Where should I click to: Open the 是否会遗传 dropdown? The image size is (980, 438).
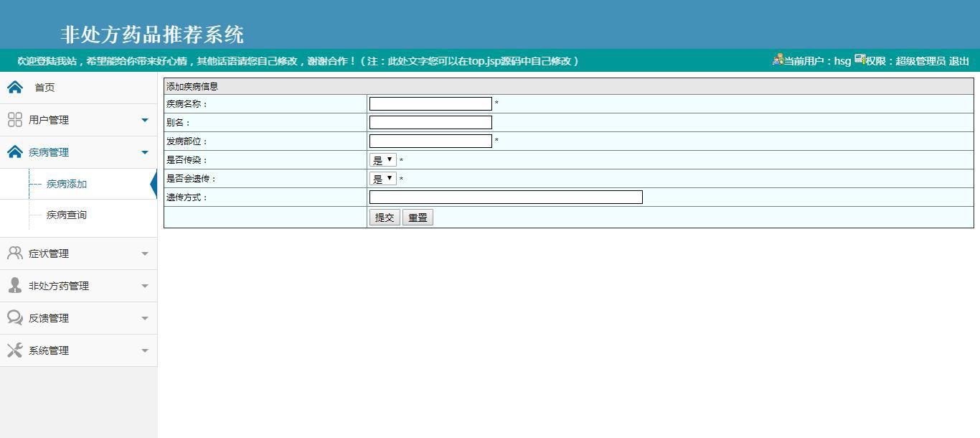point(383,179)
